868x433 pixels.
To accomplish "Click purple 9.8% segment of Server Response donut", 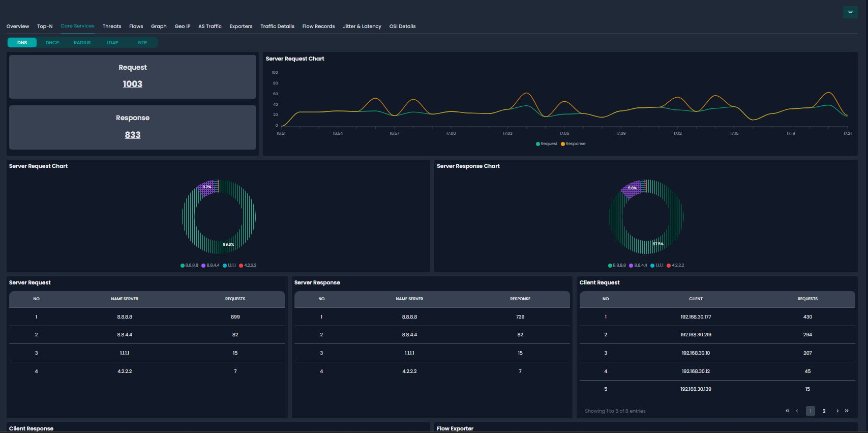I will click(x=633, y=188).
